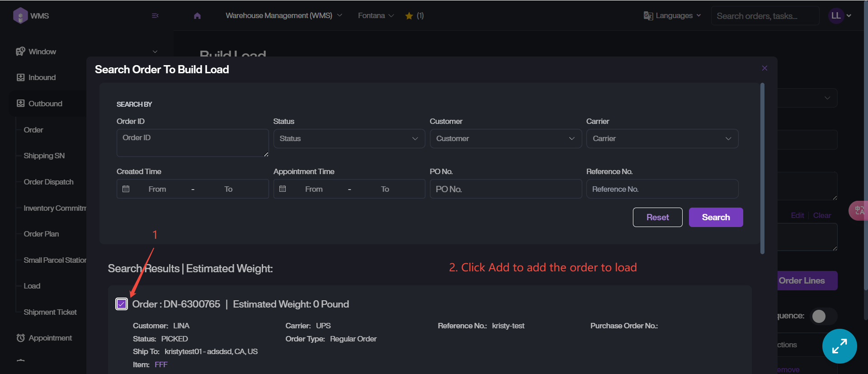The image size is (868, 374).
Task: Select Order Dispatch in sidebar
Action: 48,182
